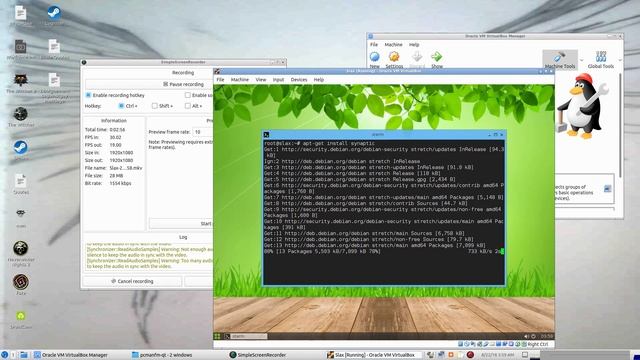640x360 pixels.
Task: Toggle the partly hidden Enable sound checkbox
Action: pyautogui.click(x=187, y=95)
